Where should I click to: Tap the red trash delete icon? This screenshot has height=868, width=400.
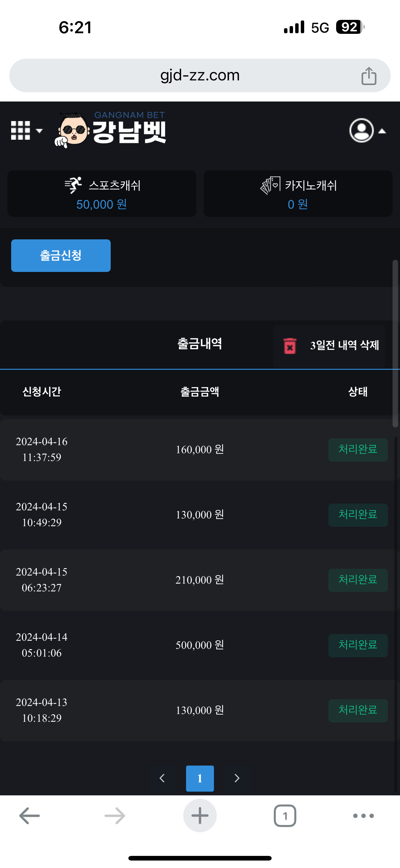290,346
